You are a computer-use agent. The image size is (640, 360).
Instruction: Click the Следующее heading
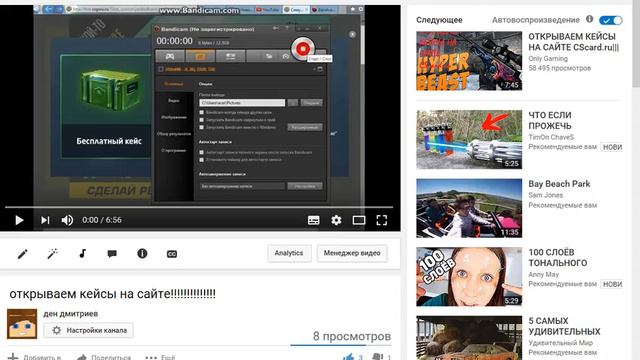coord(439,20)
